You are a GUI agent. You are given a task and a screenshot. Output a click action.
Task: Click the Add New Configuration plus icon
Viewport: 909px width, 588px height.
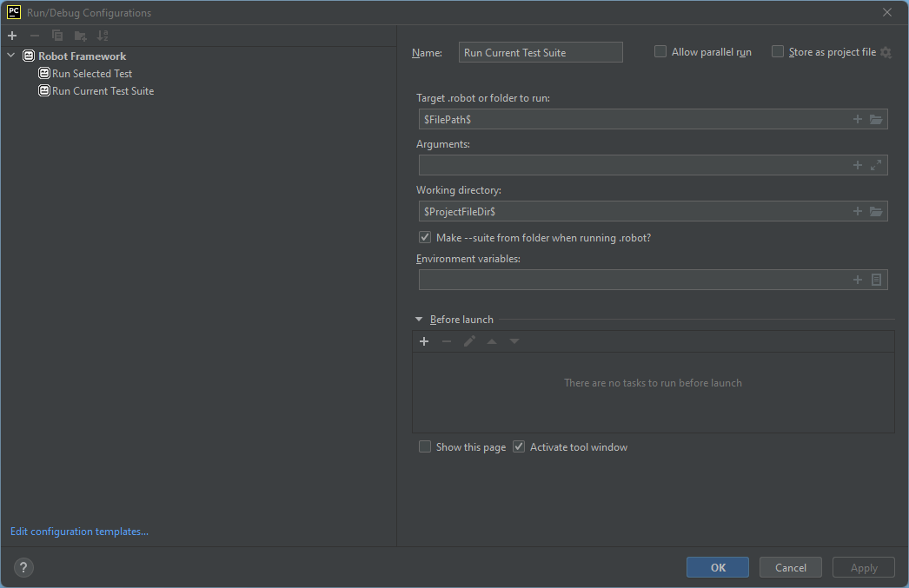click(12, 36)
